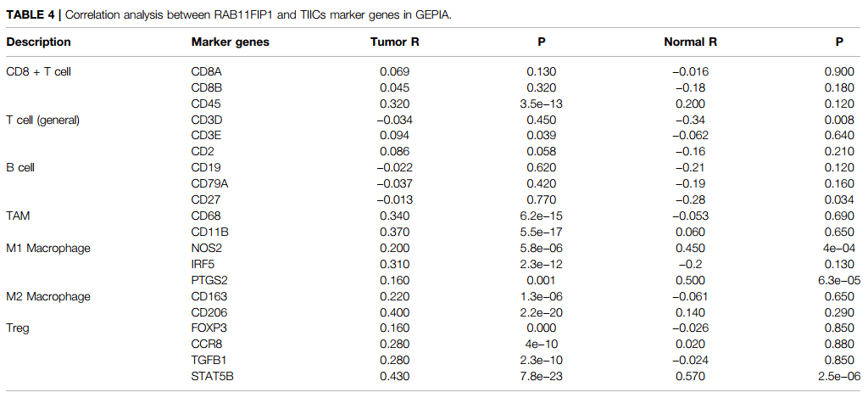Select the CD8 + T cell row label

click(39, 71)
